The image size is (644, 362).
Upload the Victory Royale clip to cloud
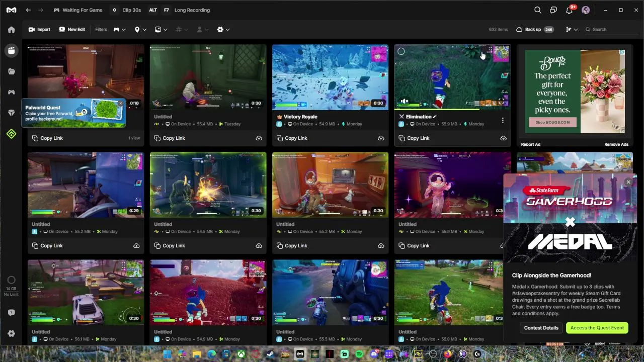coord(381,138)
